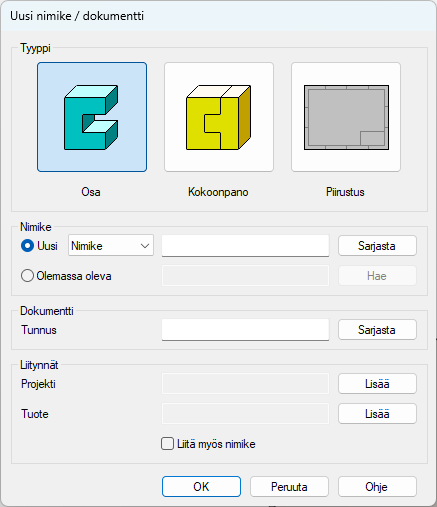
Task: Click Lisää button for Tuote
Action: coord(377,414)
